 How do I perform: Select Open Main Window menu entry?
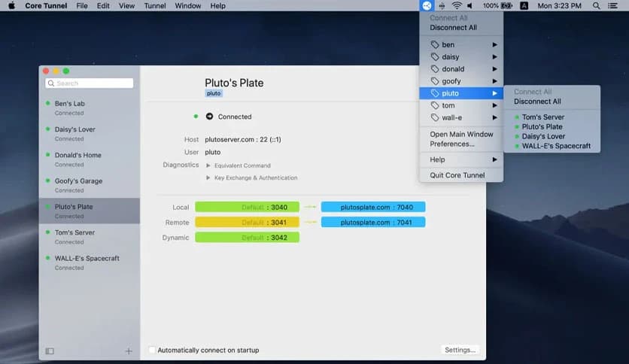point(461,135)
